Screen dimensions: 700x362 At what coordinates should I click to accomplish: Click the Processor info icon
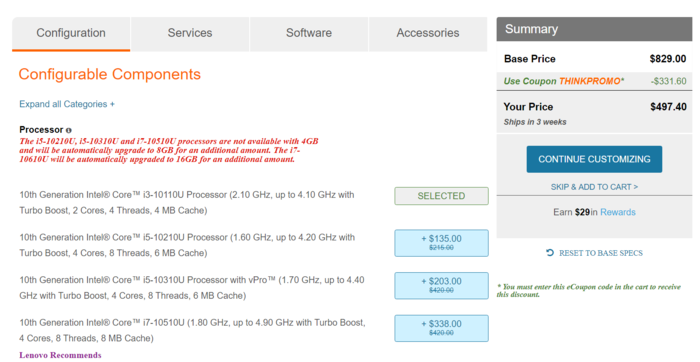(x=69, y=130)
